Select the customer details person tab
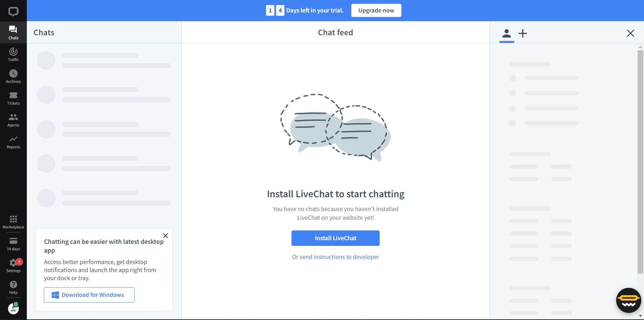This screenshot has height=320, width=644. [x=506, y=33]
